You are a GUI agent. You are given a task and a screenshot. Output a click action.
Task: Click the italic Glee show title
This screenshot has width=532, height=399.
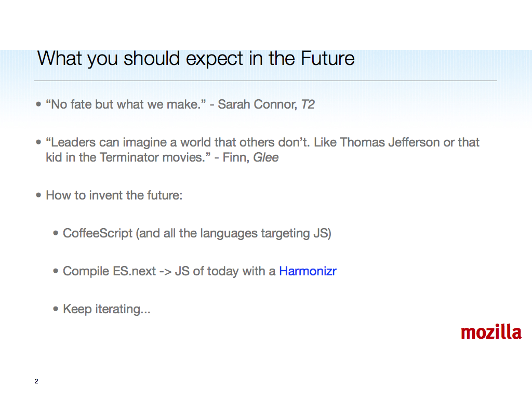click(x=265, y=157)
